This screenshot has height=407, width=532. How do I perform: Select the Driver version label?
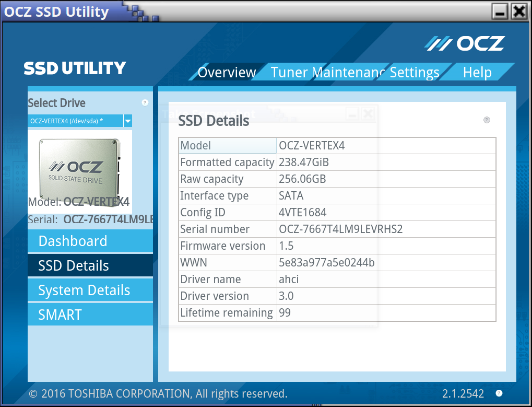coord(228,296)
